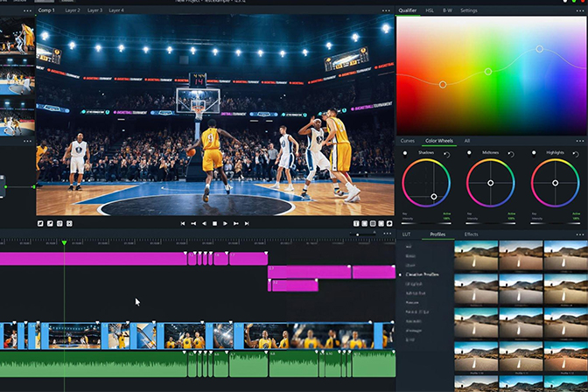Open the B-W tab
Viewport: 588px width, 392px height.
[447, 10]
